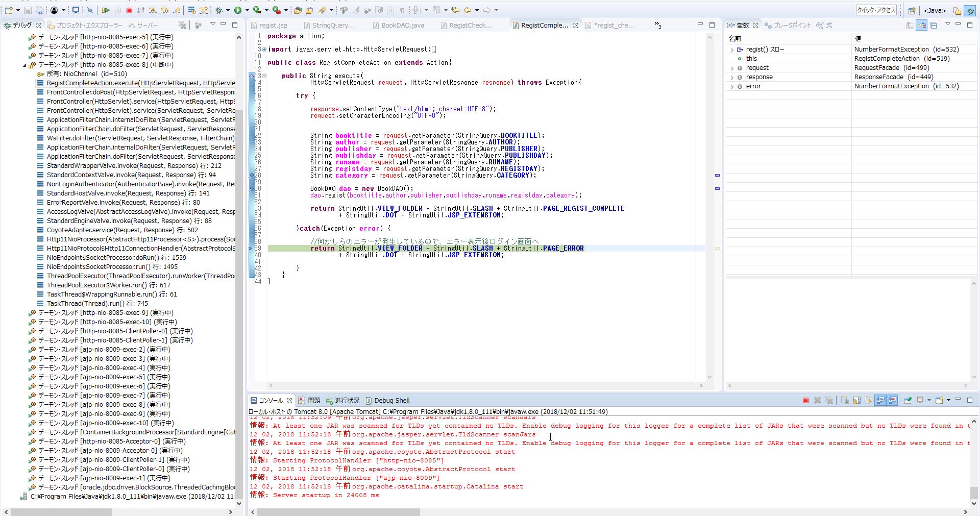Expand the request variable in Variables view
Screen dimensions: 980x516
click(x=732, y=67)
